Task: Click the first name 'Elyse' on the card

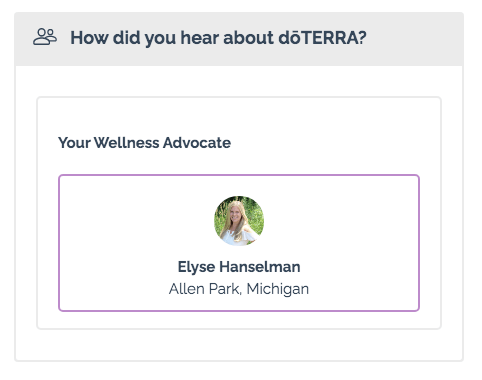Action: pyautogui.click(x=196, y=267)
